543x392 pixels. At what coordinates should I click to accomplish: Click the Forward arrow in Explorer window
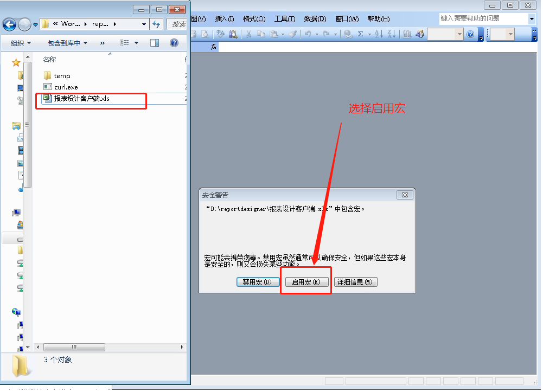pyautogui.click(x=24, y=24)
